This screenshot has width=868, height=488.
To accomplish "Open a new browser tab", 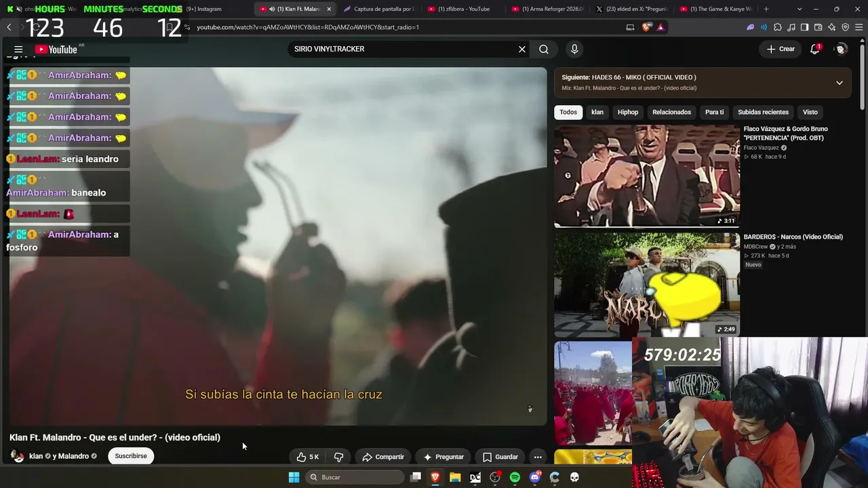I will click(x=766, y=9).
